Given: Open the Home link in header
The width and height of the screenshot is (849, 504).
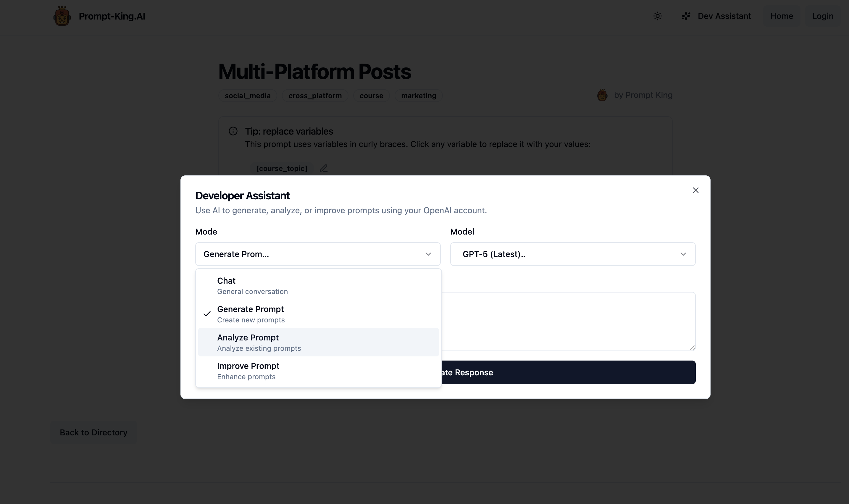Looking at the screenshot, I should pyautogui.click(x=782, y=16).
